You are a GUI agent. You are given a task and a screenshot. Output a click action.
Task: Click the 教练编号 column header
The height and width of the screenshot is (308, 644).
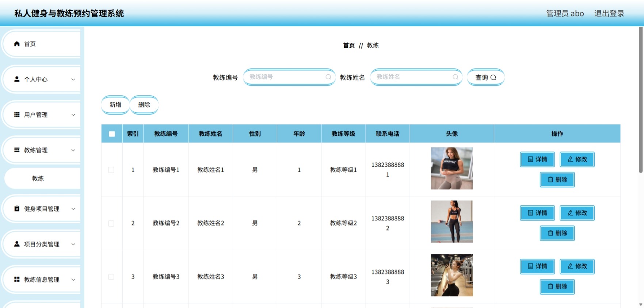[x=166, y=134]
